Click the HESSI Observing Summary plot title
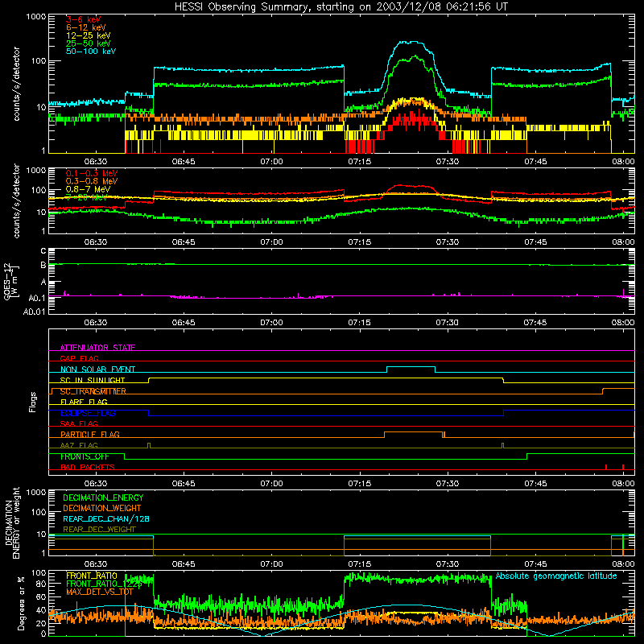644x644 pixels. (x=341, y=6)
